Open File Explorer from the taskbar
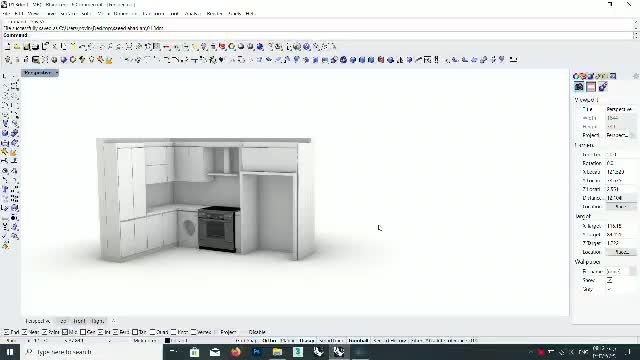 pos(277,352)
